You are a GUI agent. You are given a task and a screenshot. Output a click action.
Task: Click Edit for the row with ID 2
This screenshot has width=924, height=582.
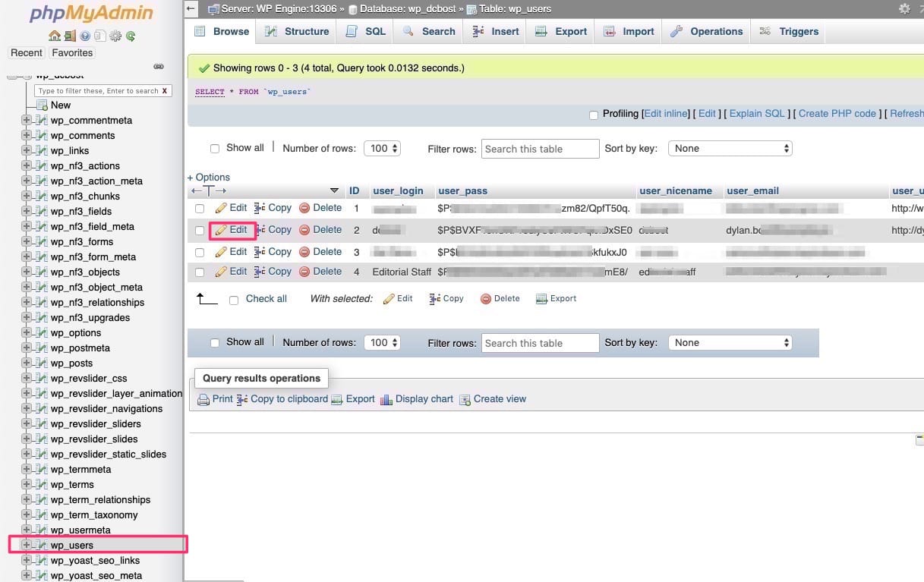pos(232,230)
